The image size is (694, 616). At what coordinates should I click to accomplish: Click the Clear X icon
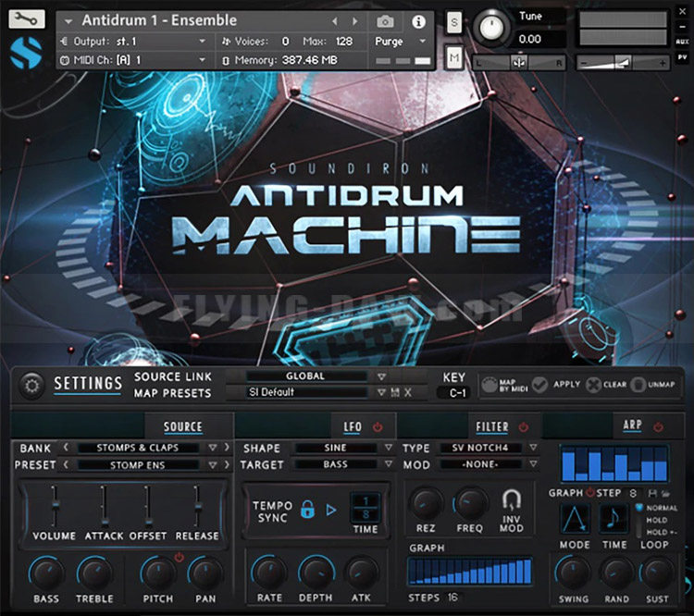[x=593, y=385]
